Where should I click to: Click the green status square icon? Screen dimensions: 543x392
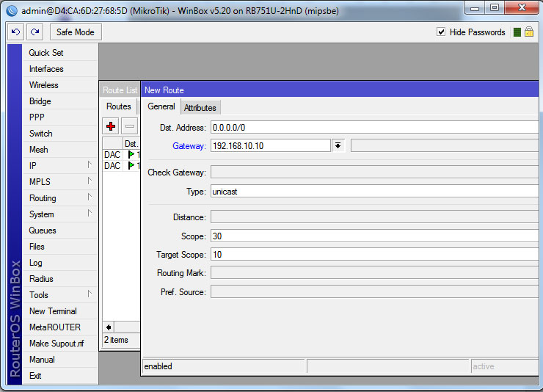coord(517,32)
